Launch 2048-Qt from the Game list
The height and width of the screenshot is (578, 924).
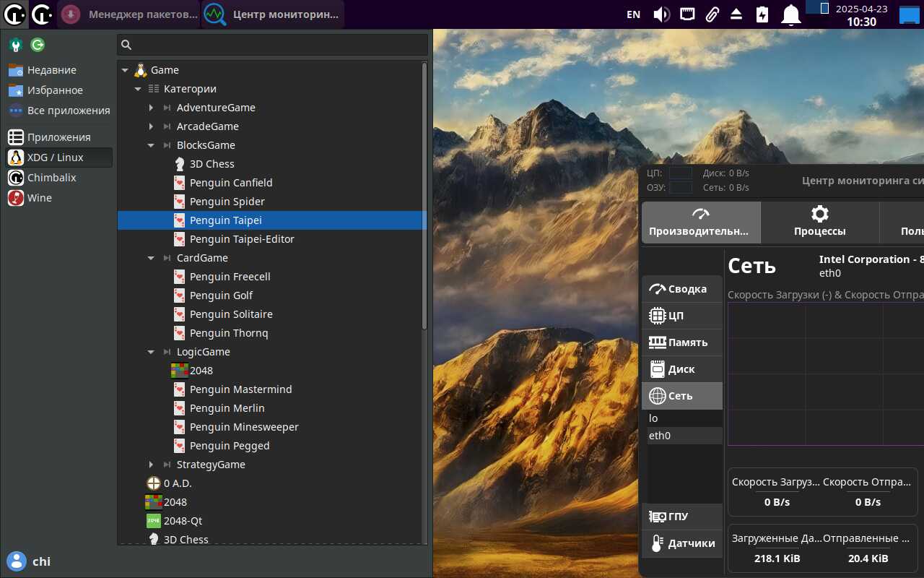183,521
